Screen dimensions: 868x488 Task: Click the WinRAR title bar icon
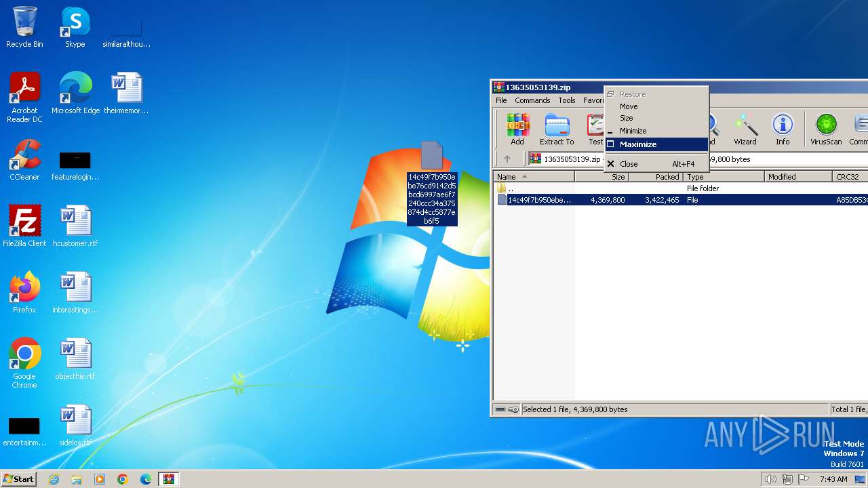coord(498,87)
